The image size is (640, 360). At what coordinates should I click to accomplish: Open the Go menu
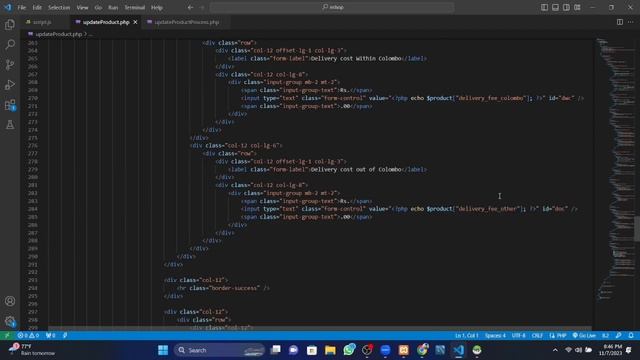pyautogui.click(x=98, y=7)
